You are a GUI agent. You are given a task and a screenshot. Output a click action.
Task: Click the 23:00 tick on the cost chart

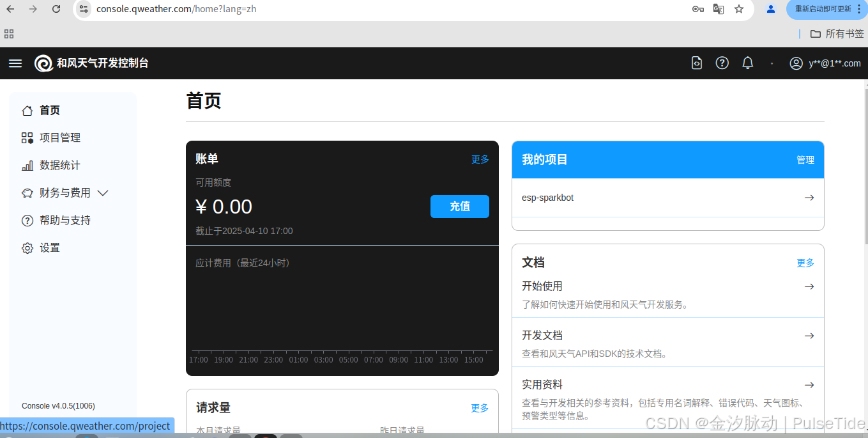(x=273, y=360)
